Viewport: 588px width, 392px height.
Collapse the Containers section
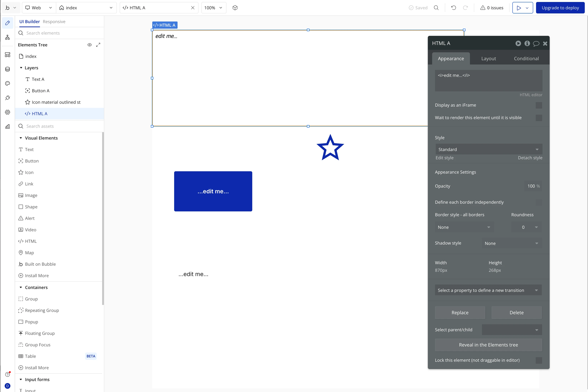(x=21, y=288)
